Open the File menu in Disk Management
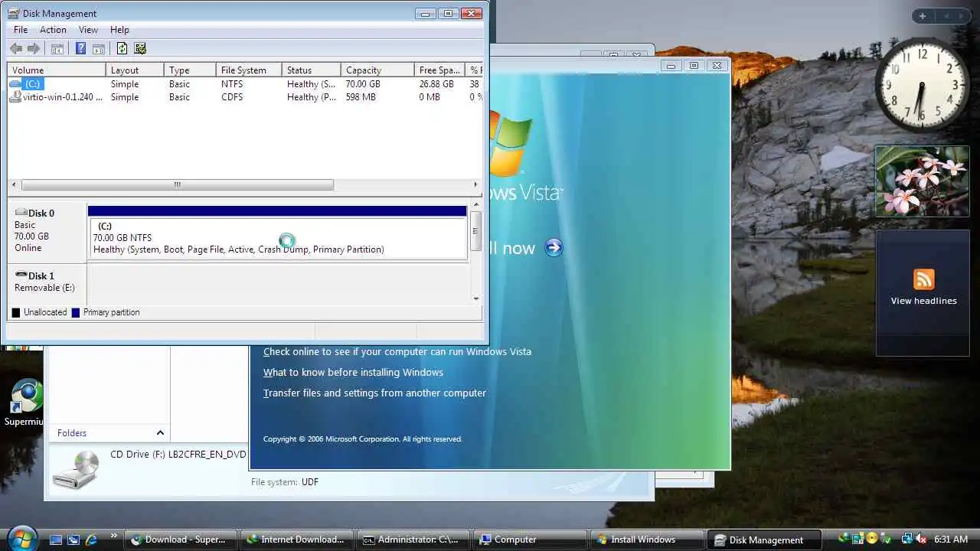The image size is (980, 551). click(x=21, y=30)
